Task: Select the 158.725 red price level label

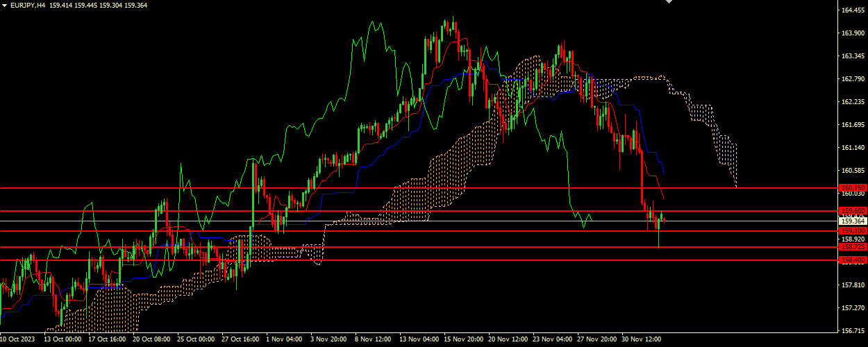Action: pyautogui.click(x=852, y=247)
